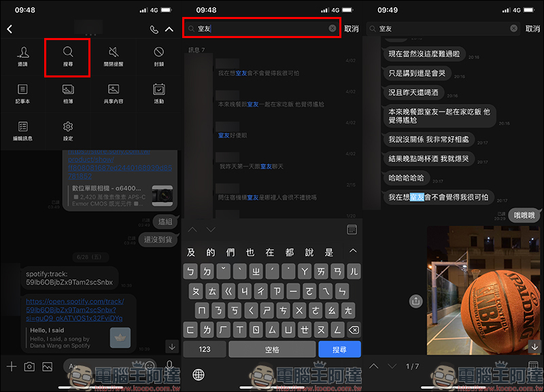
Task: Tap the microphone icon in left chat
Action: click(169, 366)
